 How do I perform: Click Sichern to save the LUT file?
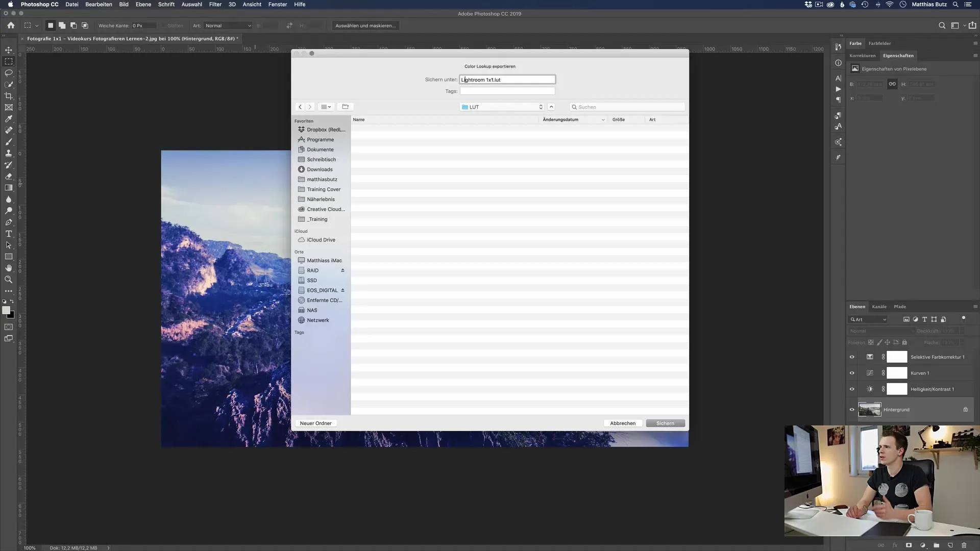[665, 422]
